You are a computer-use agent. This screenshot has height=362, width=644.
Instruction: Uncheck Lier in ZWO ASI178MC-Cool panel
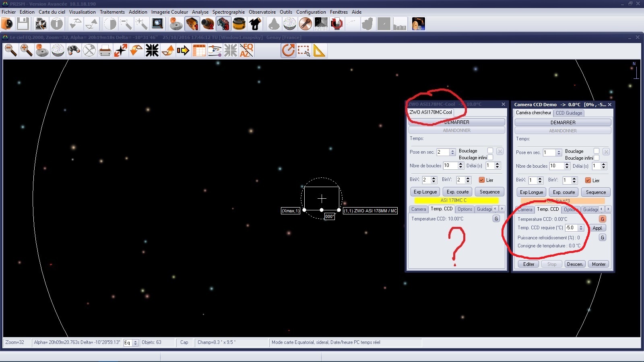[x=481, y=180]
